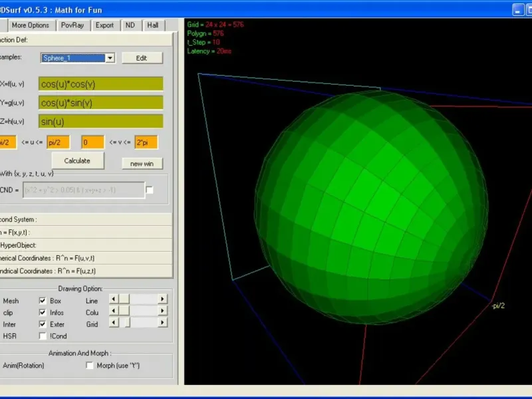The width and height of the screenshot is (532, 399).
Task: Open the Sphere_1 examples dropdown
Action: pos(110,58)
